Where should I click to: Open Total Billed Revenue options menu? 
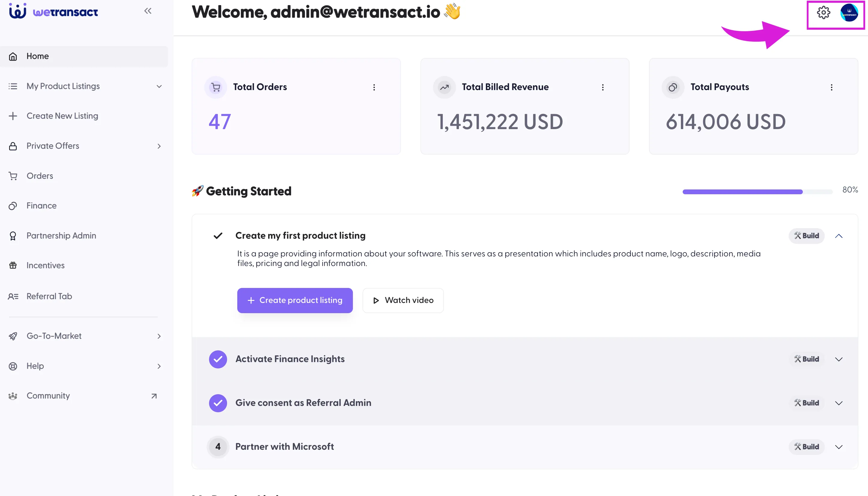pos(602,87)
